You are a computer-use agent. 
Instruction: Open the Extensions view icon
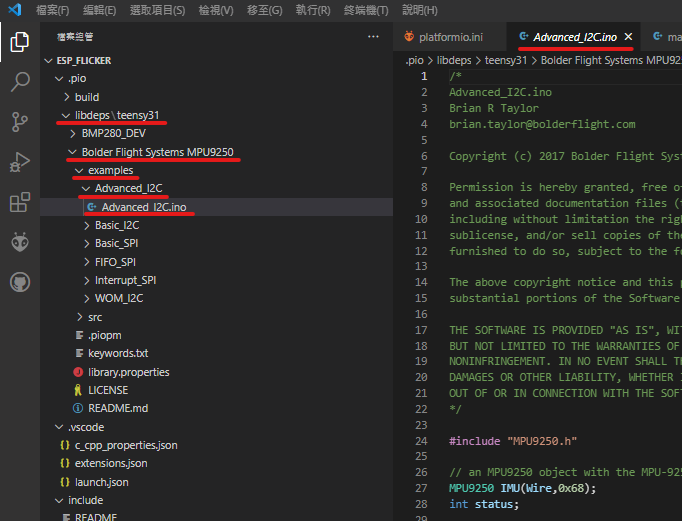pyautogui.click(x=20, y=202)
